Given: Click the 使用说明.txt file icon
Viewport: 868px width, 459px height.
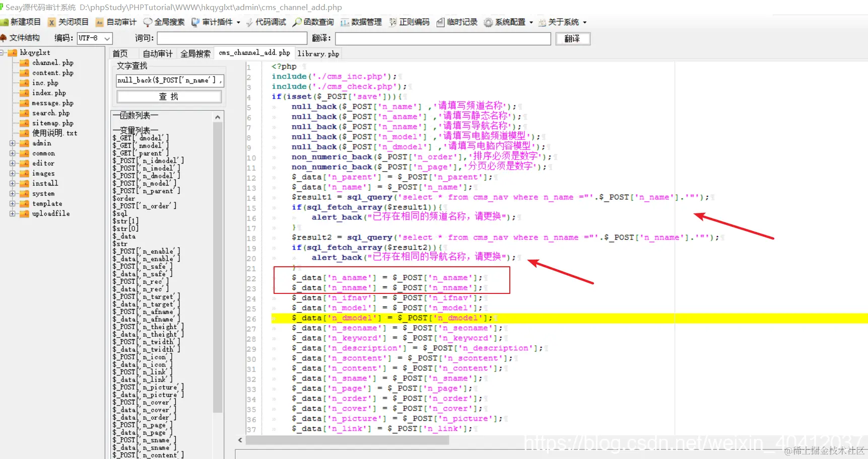Looking at the screenshot, I should click(24, 133).
